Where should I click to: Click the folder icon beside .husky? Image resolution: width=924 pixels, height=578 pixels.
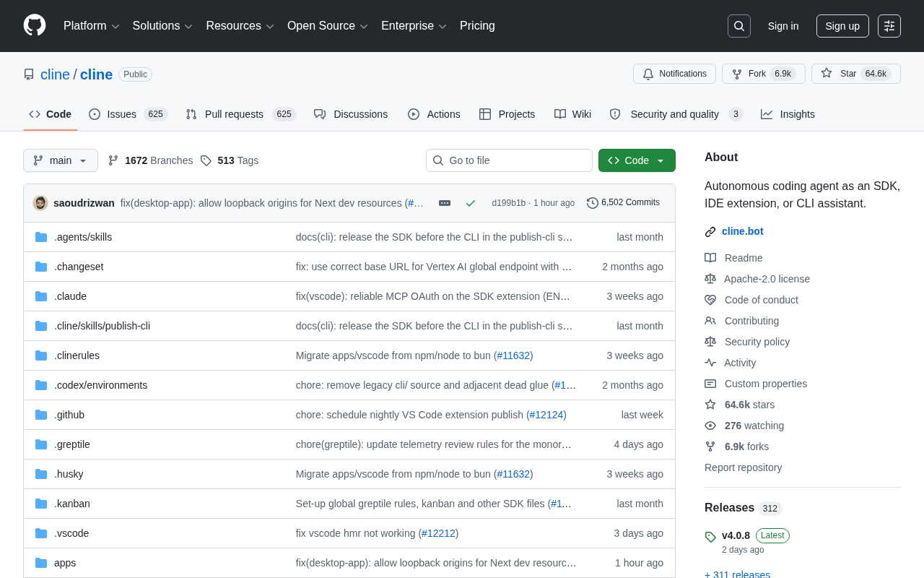(41, 474)
